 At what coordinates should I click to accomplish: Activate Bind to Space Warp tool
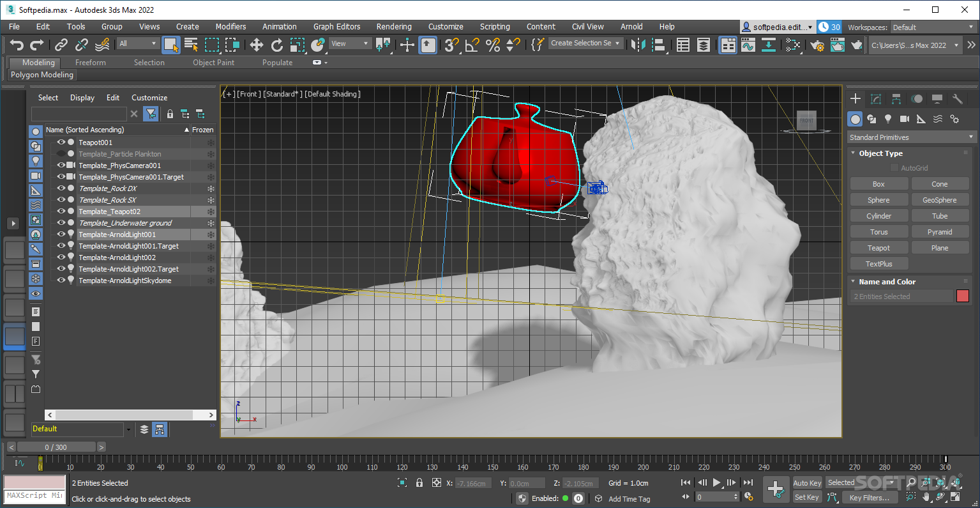(x=102, y=45)
